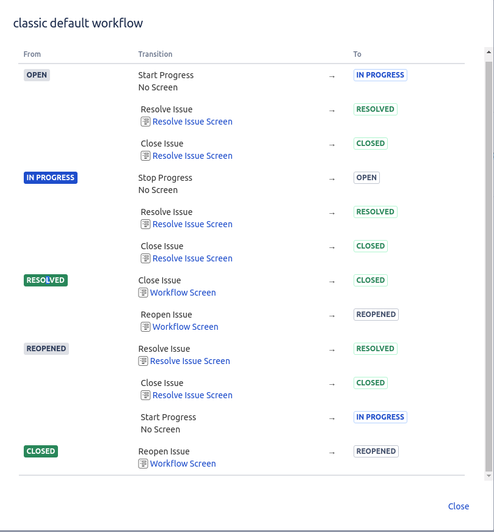Click the scrollbar down arrow
The image size is (494, 532).
489,476
